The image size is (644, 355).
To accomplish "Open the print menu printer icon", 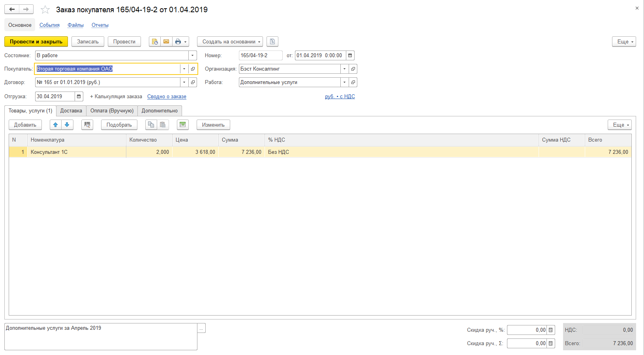I will (x=180, y=41).
